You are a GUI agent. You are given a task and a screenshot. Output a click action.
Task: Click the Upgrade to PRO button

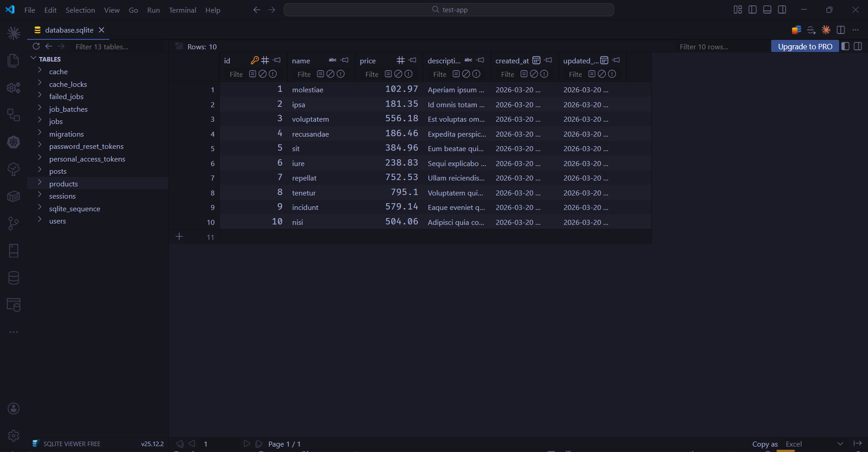(805, 46)
